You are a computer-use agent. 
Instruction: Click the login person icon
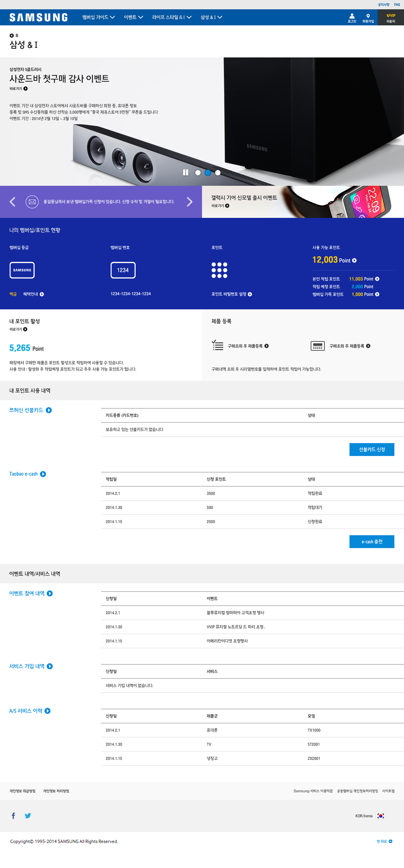coord(352,16)
